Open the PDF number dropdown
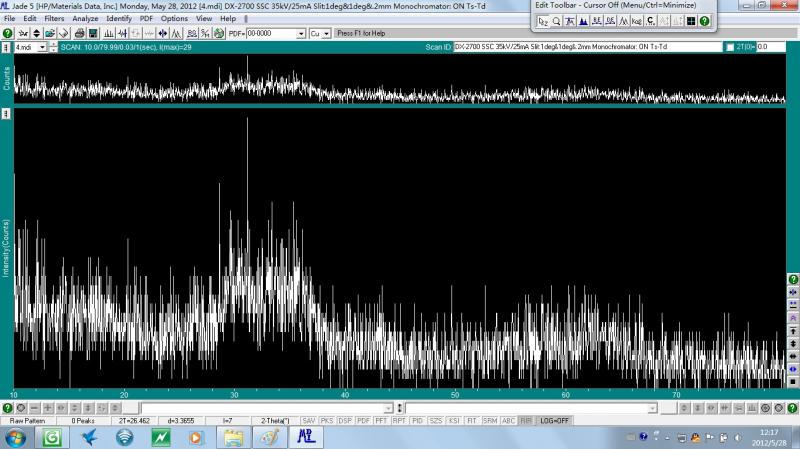The height and width of the screenshot is (449, 800). 301,33
